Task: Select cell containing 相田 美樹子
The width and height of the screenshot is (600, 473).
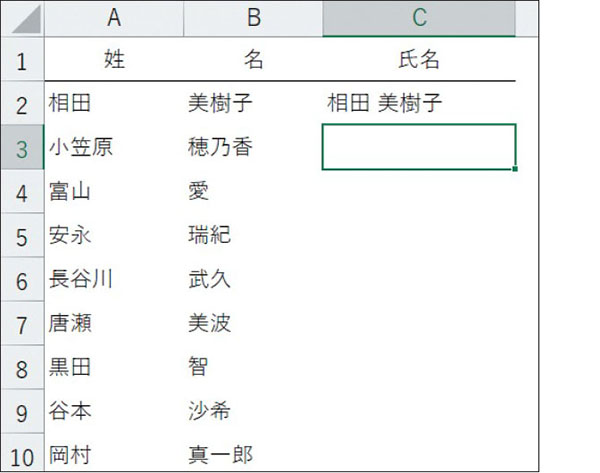Action: click(x=419, y=103)
